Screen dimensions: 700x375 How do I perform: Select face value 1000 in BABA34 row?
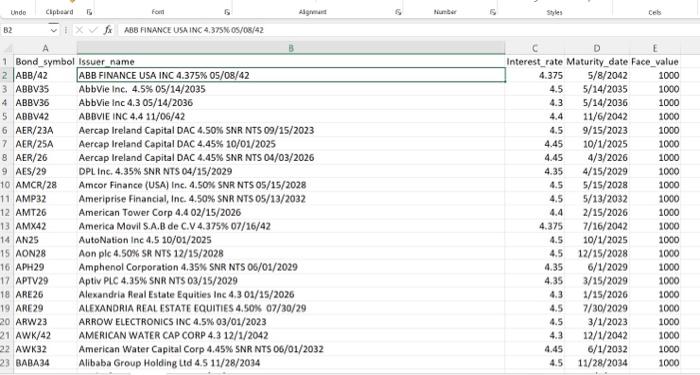point(655,362)
